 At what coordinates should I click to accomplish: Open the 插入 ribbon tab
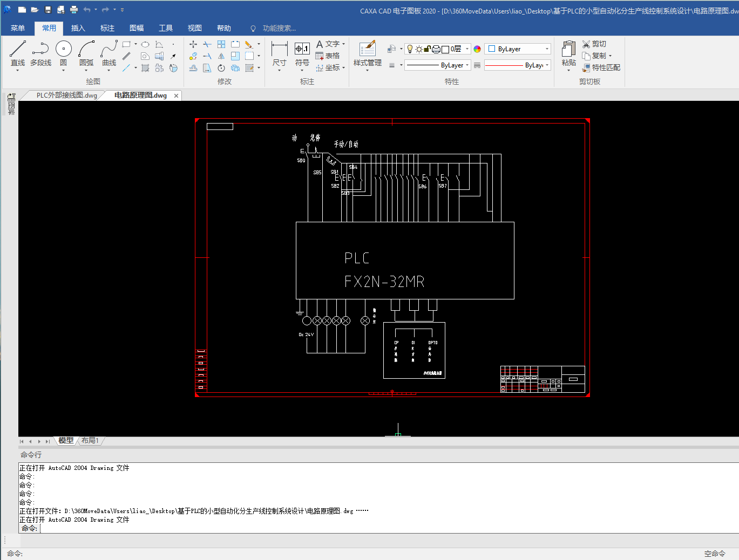click(x=78, y=28)
